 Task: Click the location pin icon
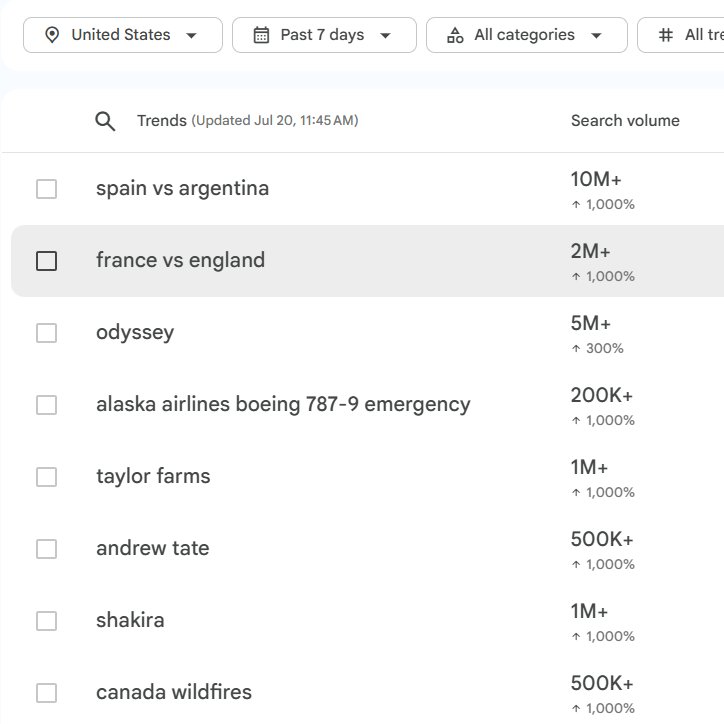(52, 35)
